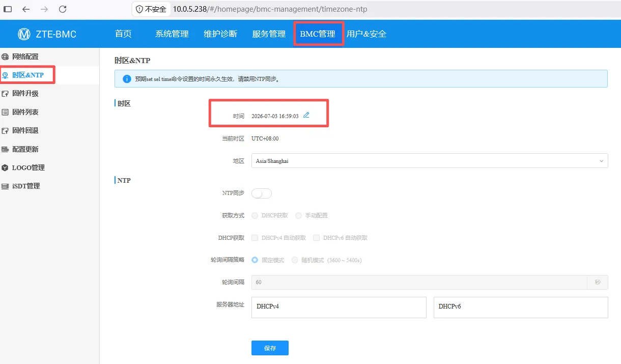
Task: Go back with browser back arrow
Action: tap(26, 9)
